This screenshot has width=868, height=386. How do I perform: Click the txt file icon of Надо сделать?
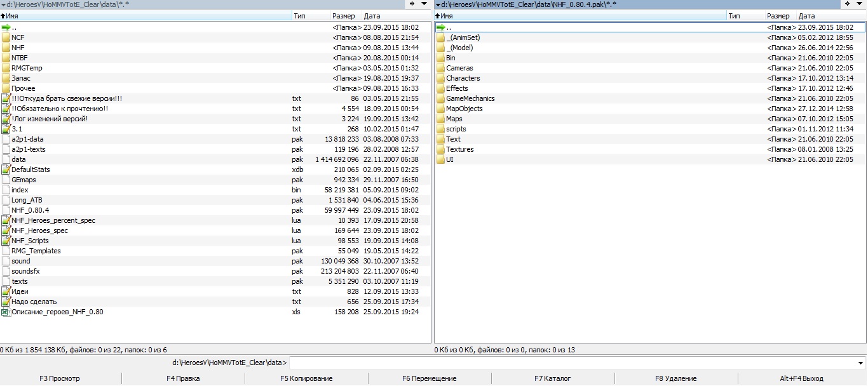(x=6, y=302)
